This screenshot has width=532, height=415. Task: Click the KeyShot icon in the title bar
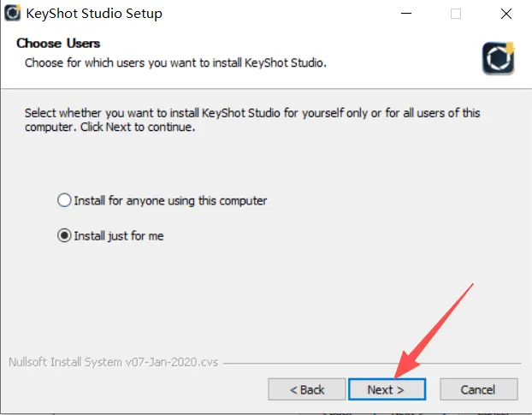click(x=13, y=14)
